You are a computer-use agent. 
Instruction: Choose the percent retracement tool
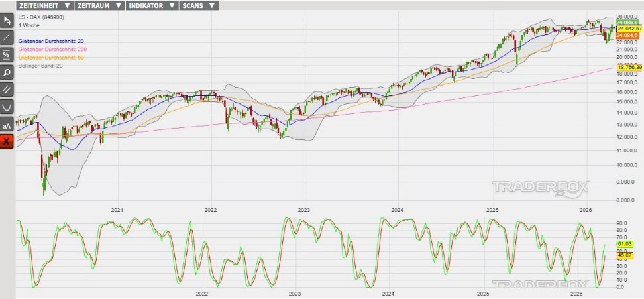point(7,54)
